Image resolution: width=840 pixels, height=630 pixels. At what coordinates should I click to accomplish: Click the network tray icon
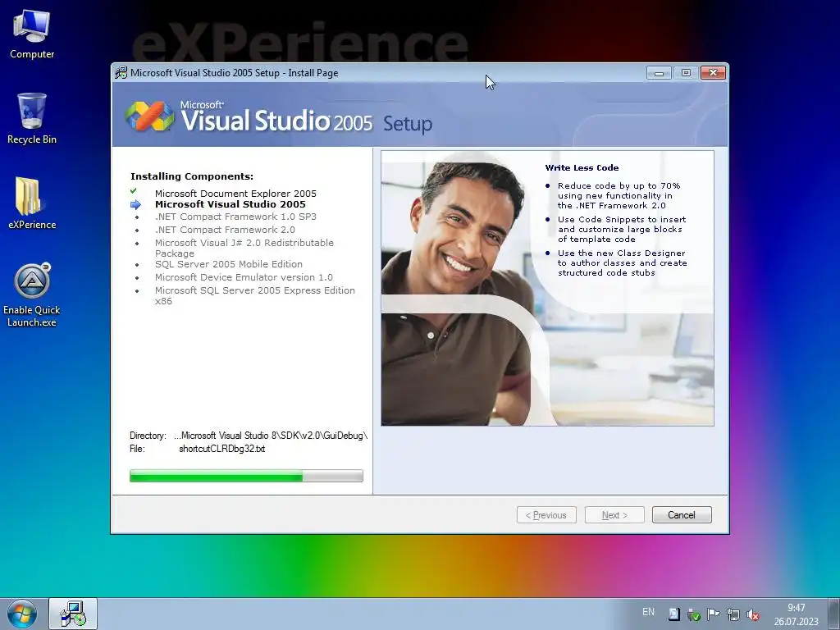pos(733,614)
